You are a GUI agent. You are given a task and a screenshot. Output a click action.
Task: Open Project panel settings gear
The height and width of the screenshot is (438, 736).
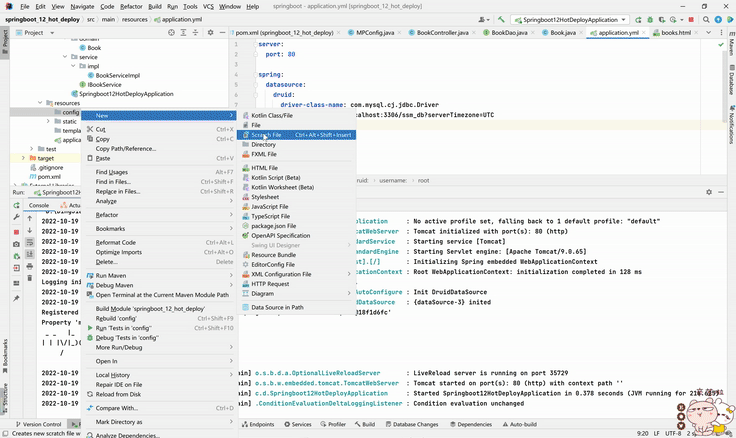click(210, 32)
